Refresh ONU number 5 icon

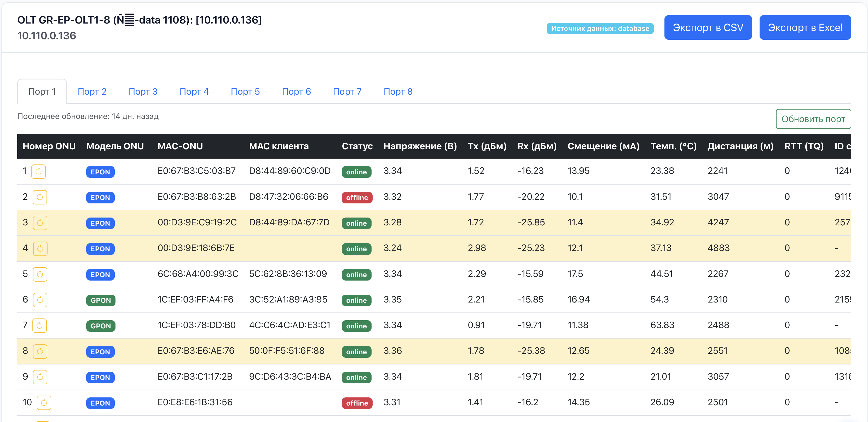pos(40,274)
